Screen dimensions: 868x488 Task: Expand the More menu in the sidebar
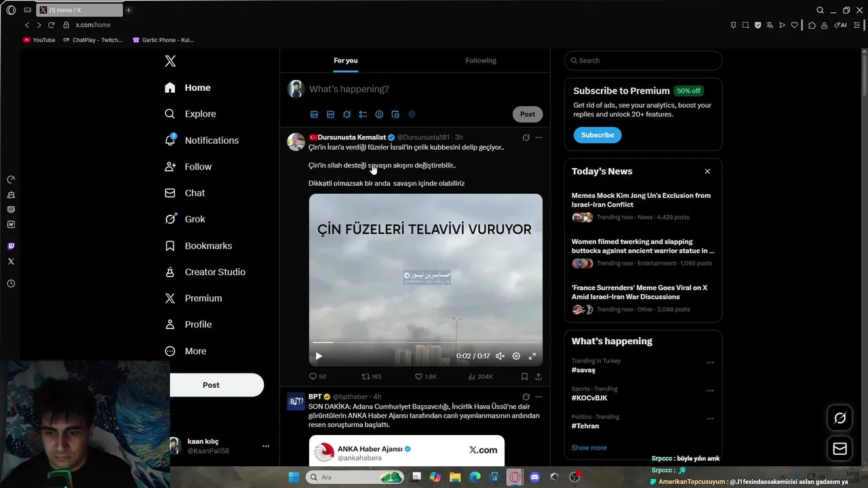click(185, 351)
